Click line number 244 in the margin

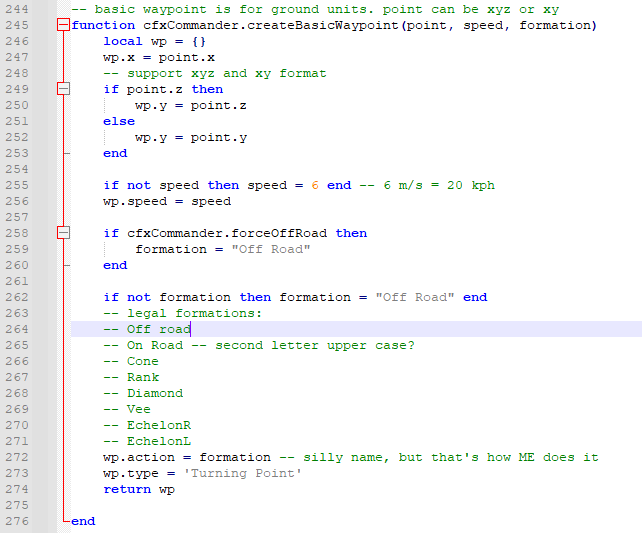17,9
